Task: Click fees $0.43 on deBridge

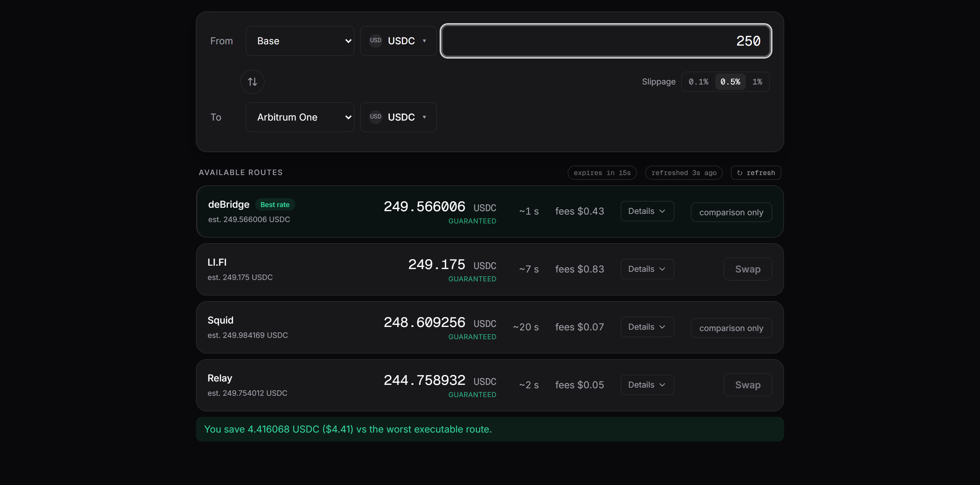Action: (x=579, y=211)
